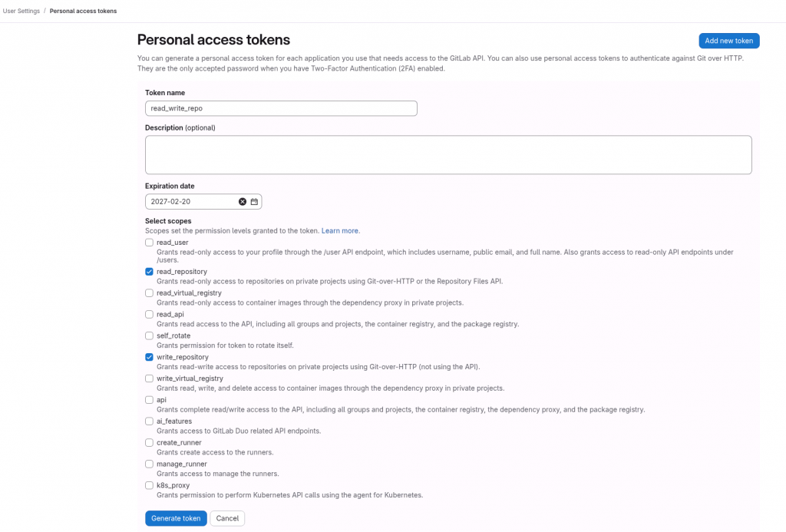The width and height of the screenshot is (786, 532).
Task: Select the create_runner scope
Action: (150, 443)
